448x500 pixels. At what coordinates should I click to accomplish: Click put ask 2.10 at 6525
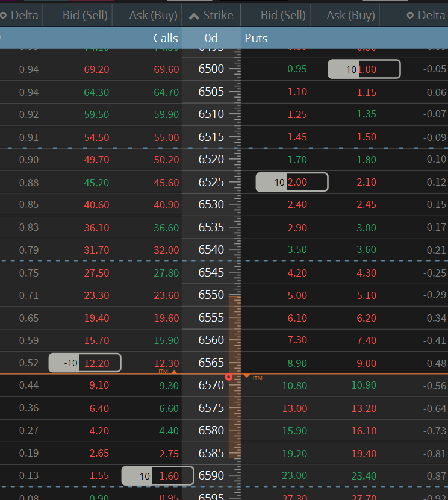[x=367, y=182]
